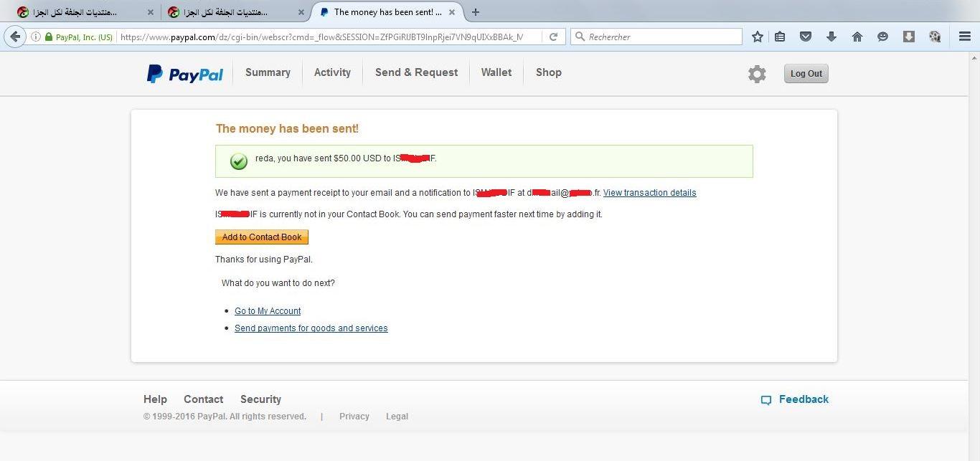This screenshot has height=461, width=980.
Task: Follow the Go to My Account link
Action: click(268, 311)
